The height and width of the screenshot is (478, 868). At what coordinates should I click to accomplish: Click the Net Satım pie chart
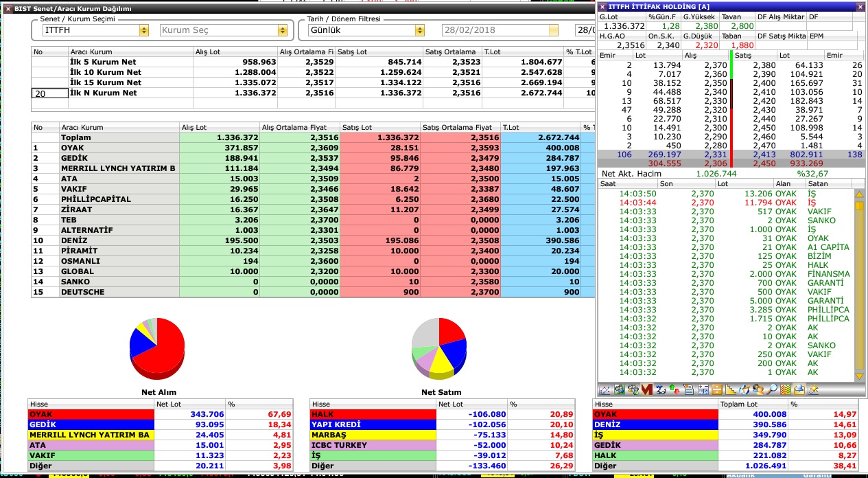438,348
